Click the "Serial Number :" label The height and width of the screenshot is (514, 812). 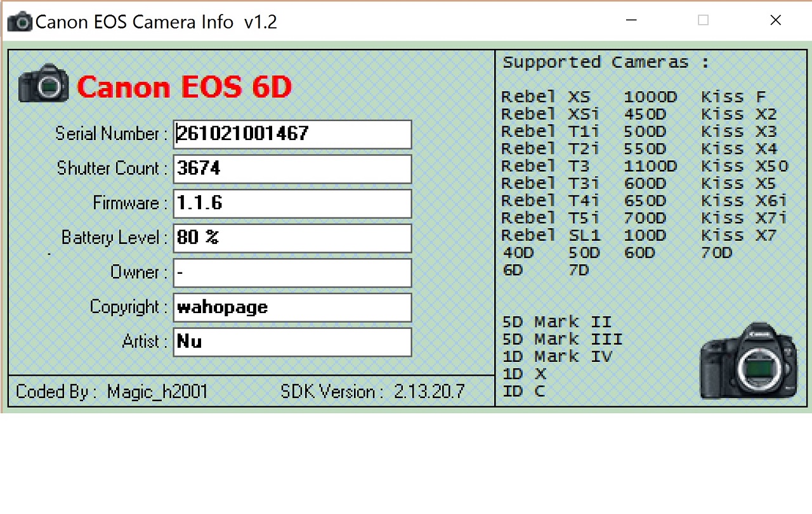pos(111,134)
